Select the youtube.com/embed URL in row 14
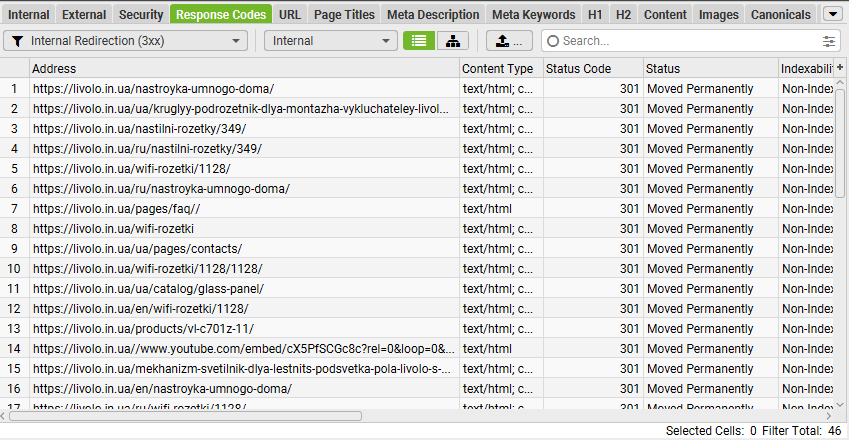 pos(243,349)
